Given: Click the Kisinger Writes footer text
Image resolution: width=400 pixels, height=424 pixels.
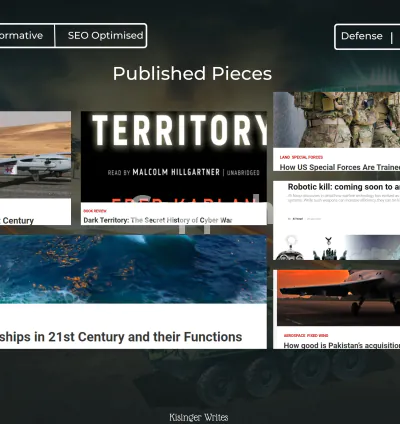Looking at the screenshot, I should [x=199, y=417].
